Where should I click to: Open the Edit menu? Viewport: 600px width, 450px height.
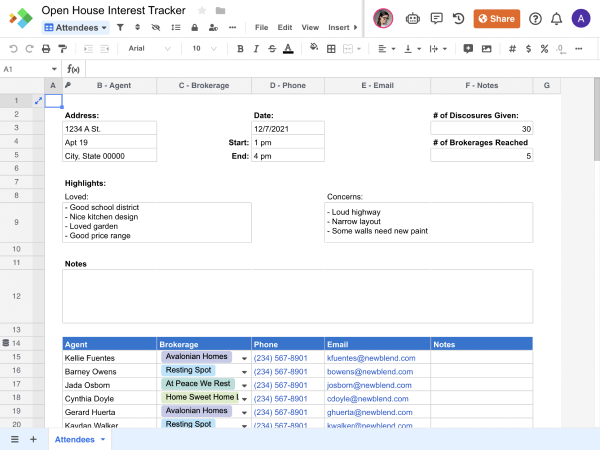click(285, 28)
